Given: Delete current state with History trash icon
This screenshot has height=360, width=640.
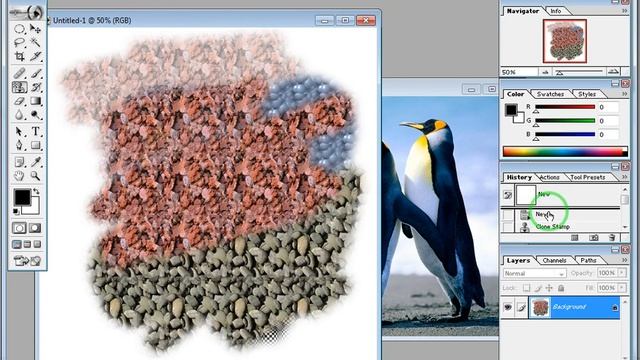Looking at the screenshot, I should click(612, 238).
